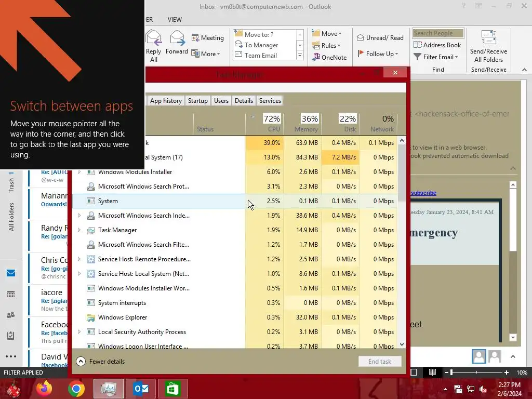Image resolution: width=532 pixels, height=399 pixels.
Task: Expand Local Security Authority Process row
Action: pos(79,332)
